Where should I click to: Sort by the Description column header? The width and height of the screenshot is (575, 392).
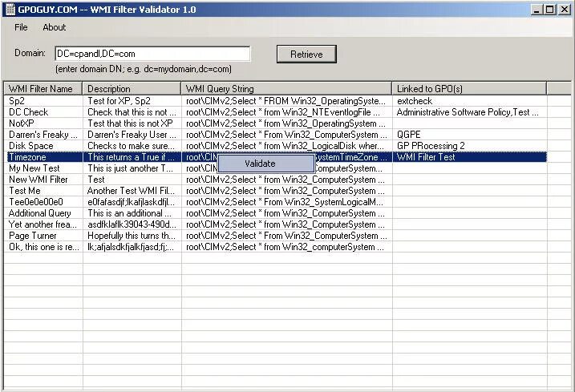(132, 89)
